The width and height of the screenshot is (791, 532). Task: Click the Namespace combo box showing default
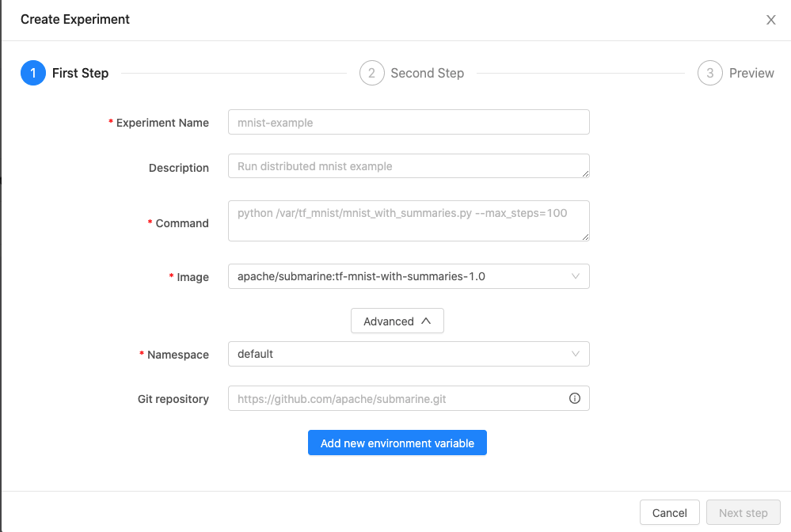point(396,354)
